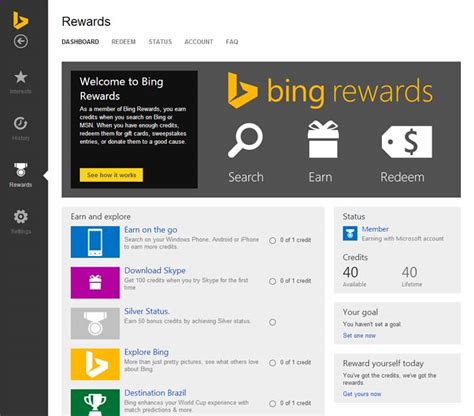Click the Welcome to Bing Rewards heading
The image size is (474, 416).
pyautogui.click(x=121, y=89)
